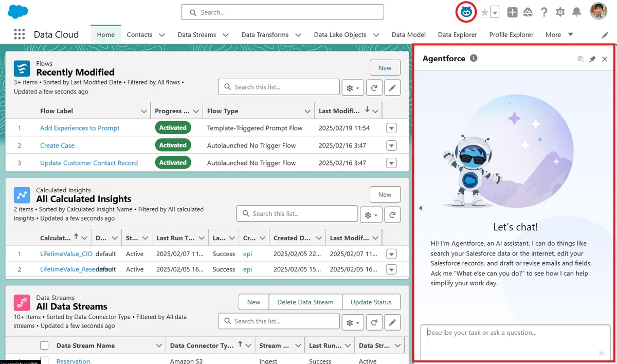The image size is (617, 364).
Task: Refresh the Calculated Insights list
Action: (392, 214)
